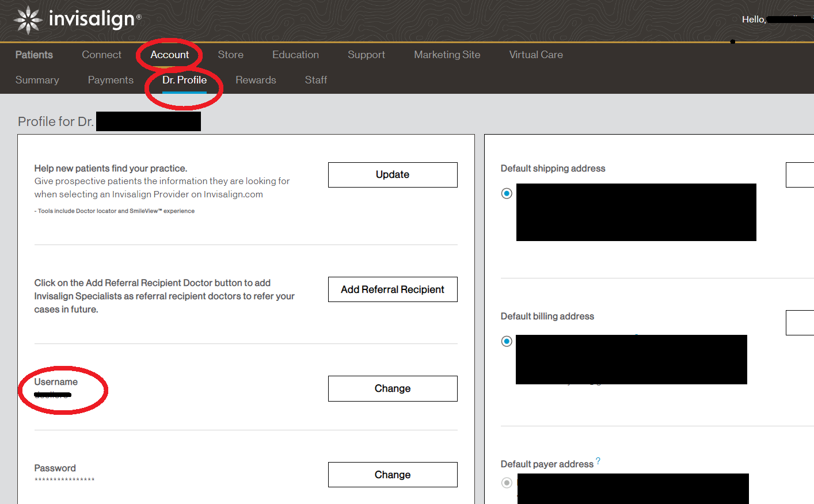Click the Invisalign logo
The width and height of the screenshot is (814, 504).
77,20
